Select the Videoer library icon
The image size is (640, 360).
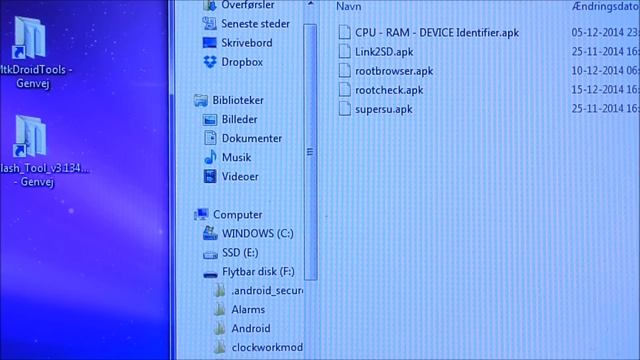[x=210, y=176]
